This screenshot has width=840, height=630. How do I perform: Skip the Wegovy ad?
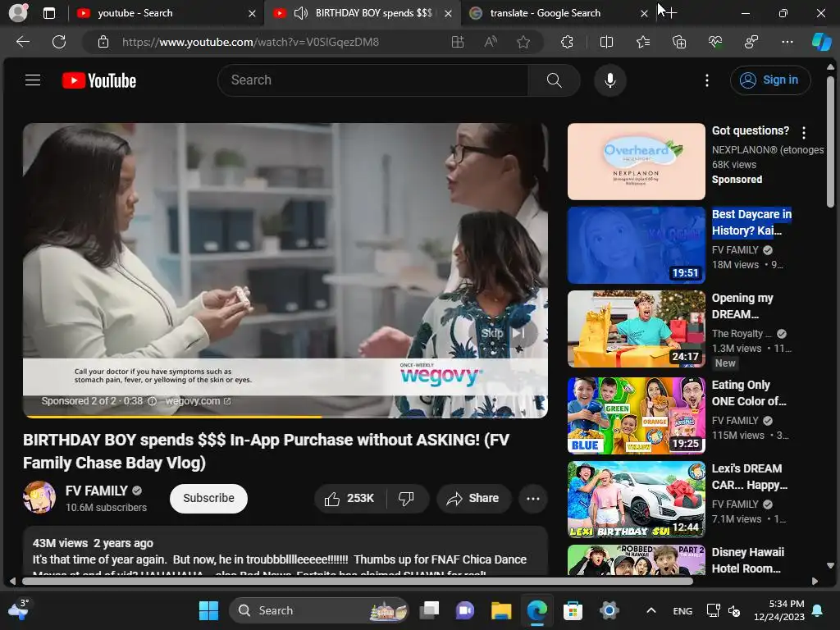pos(503,333)
